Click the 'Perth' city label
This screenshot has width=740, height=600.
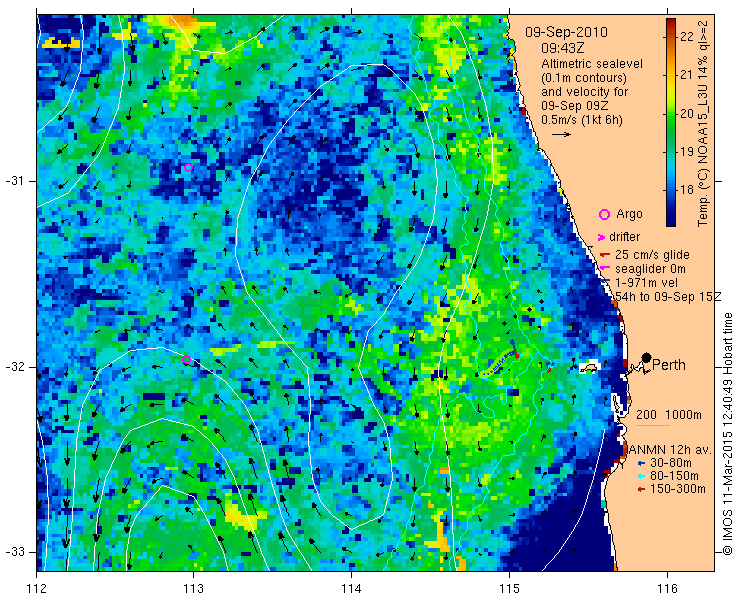pyautogui.click(x=669, y=365)
